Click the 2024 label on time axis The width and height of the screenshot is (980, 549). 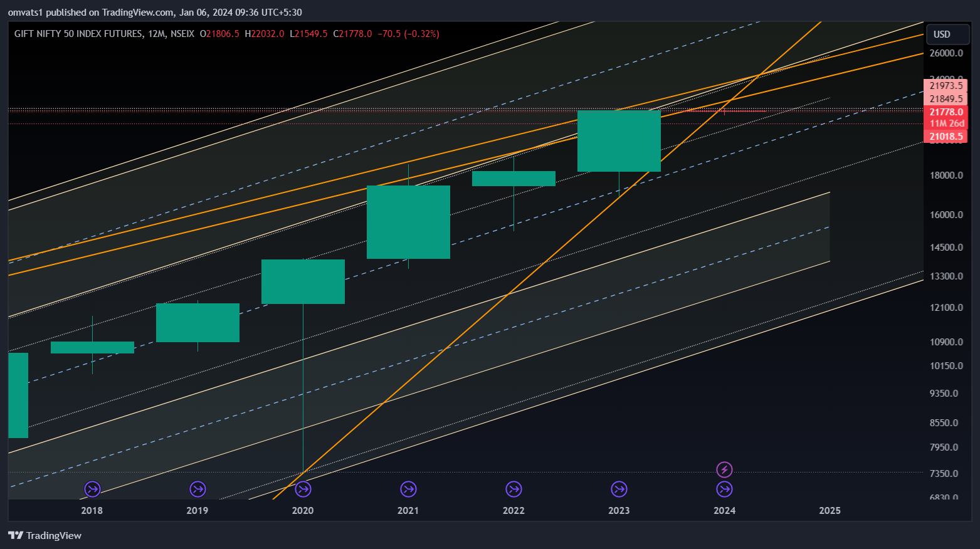[x=724, y=510]
